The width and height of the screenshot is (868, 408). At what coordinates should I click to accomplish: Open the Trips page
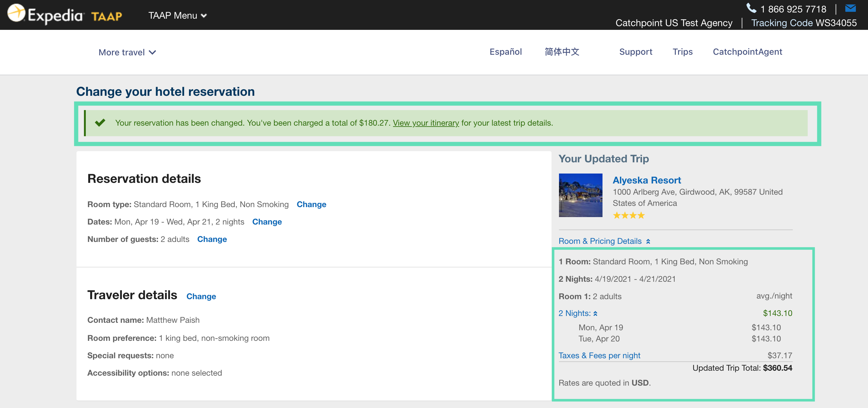click(682, 52)
